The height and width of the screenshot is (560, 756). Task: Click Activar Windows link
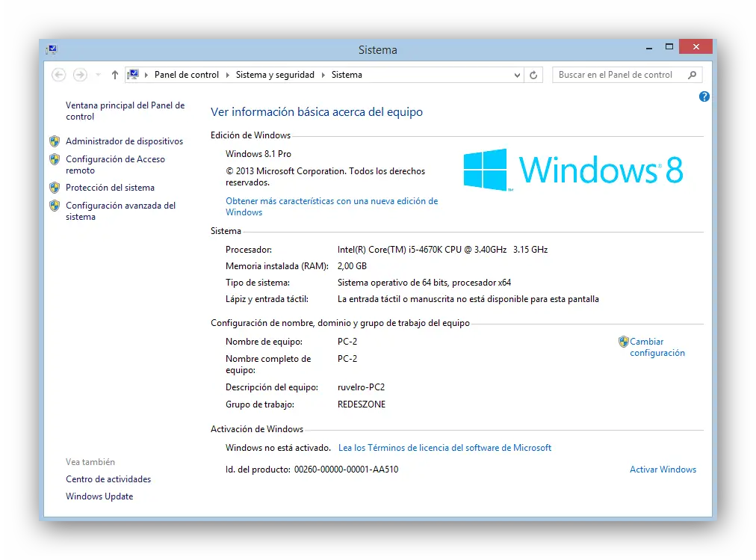pos(663,470)
